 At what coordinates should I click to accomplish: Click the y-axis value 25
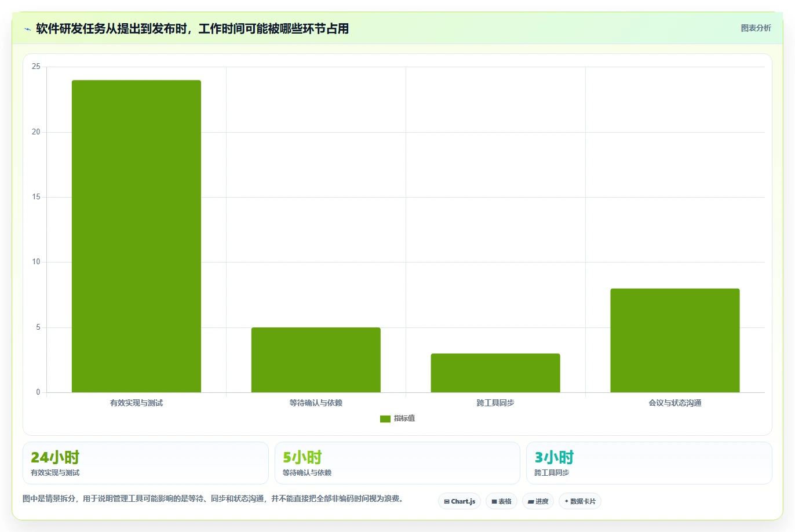36,67
